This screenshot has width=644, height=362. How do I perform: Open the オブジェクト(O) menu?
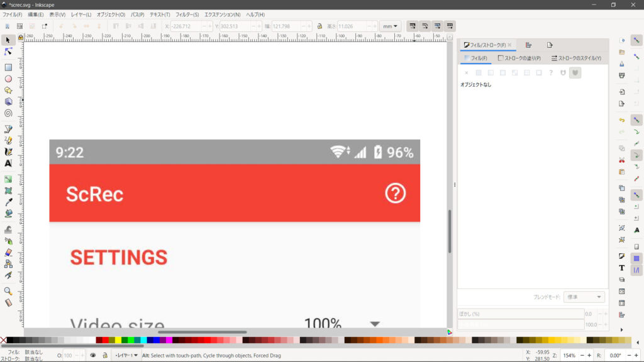pyautogui.click(x=111, y=14)
